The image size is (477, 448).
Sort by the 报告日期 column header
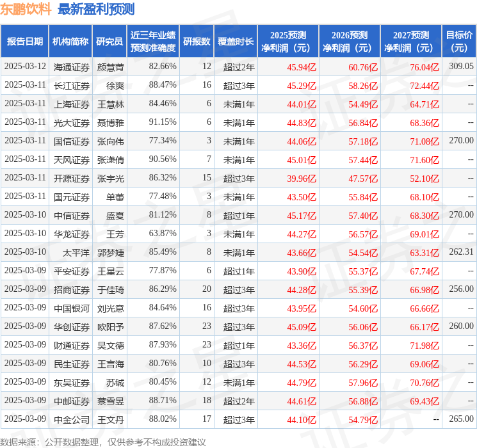[x=25, y=41]
